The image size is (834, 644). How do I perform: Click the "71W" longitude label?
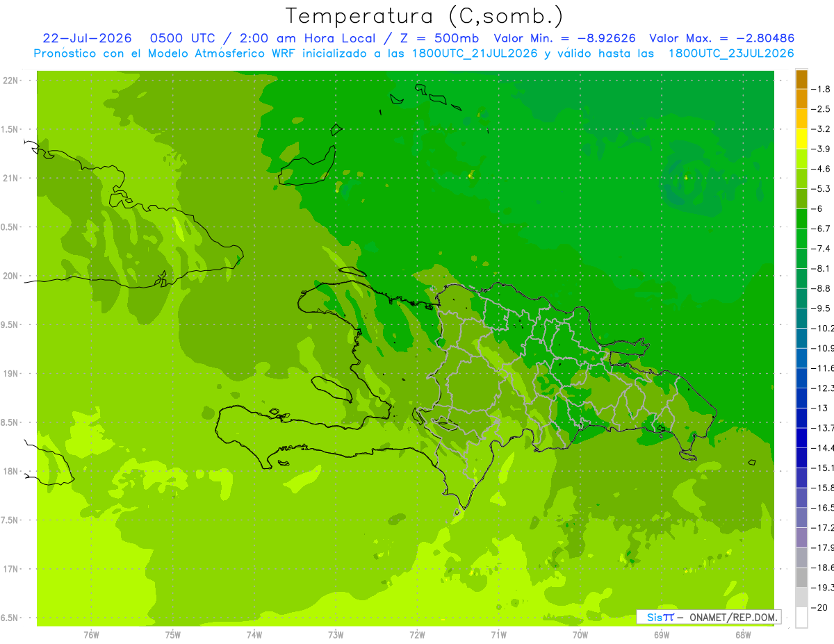point(498,634)
